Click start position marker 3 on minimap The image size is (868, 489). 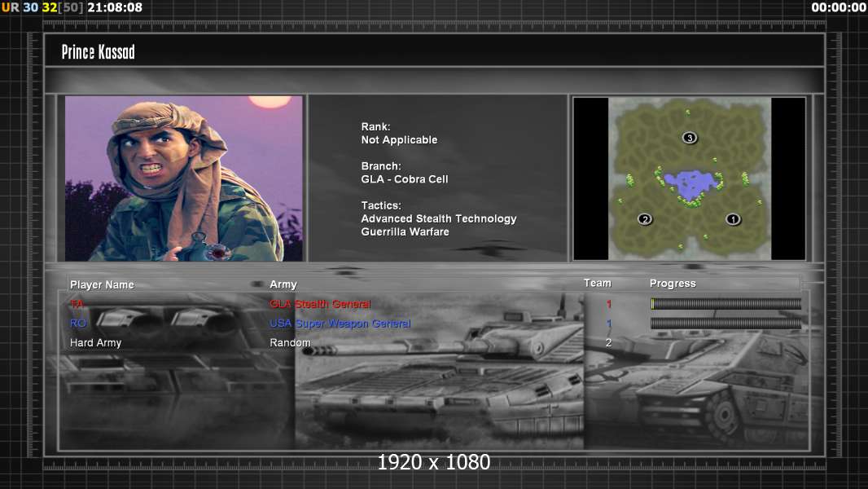click(x=689, y=138)
